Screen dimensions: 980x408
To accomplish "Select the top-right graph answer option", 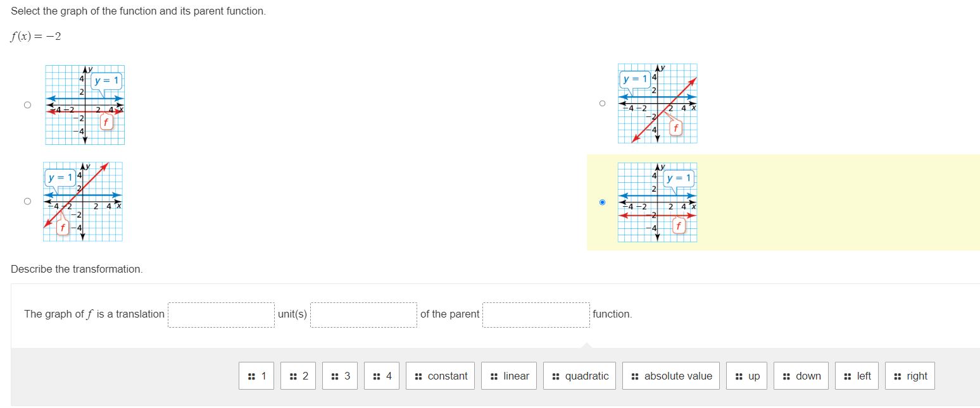I will click(x=602, y=102).
